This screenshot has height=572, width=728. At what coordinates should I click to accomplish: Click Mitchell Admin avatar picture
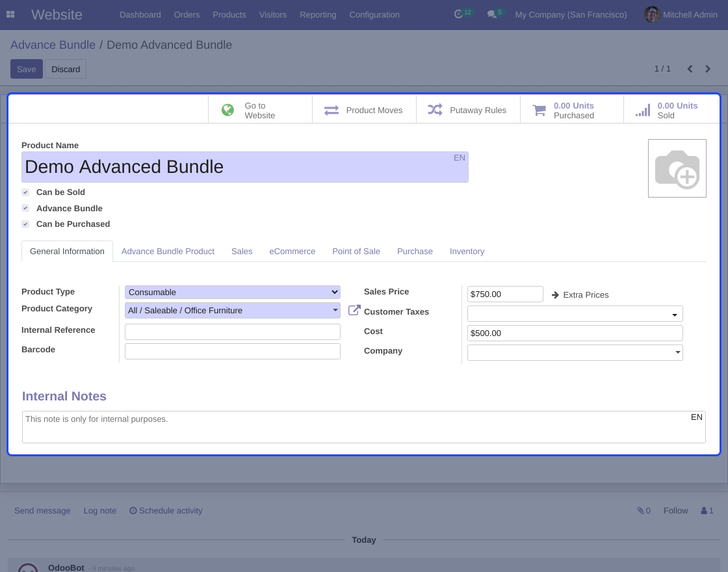tap(652, 14)
